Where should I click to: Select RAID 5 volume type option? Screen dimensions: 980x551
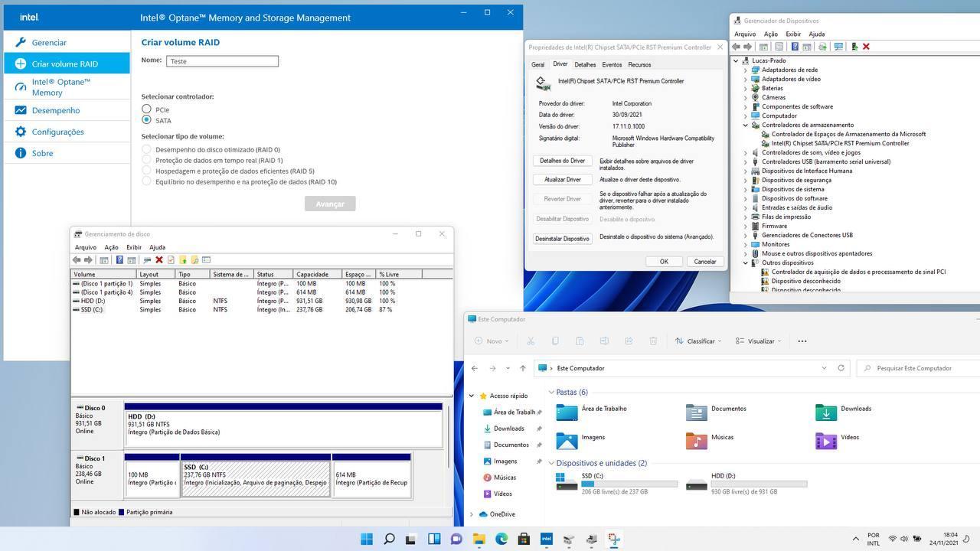(146, 171)
